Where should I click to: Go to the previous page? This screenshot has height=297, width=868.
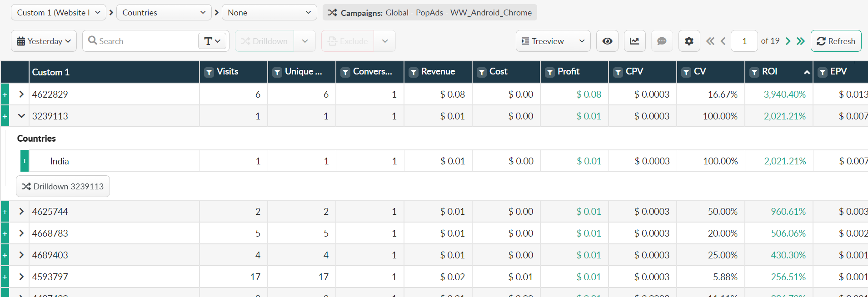tap(723, 41)
